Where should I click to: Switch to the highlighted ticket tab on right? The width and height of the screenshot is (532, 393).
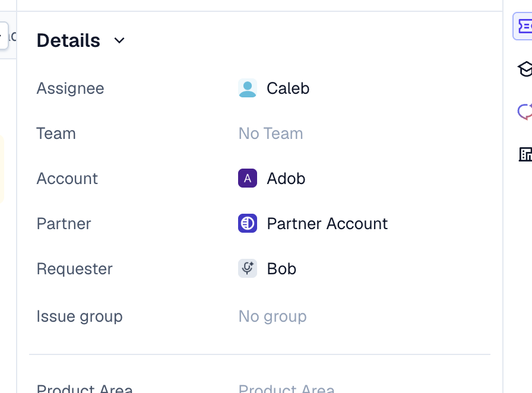[524, 26]
